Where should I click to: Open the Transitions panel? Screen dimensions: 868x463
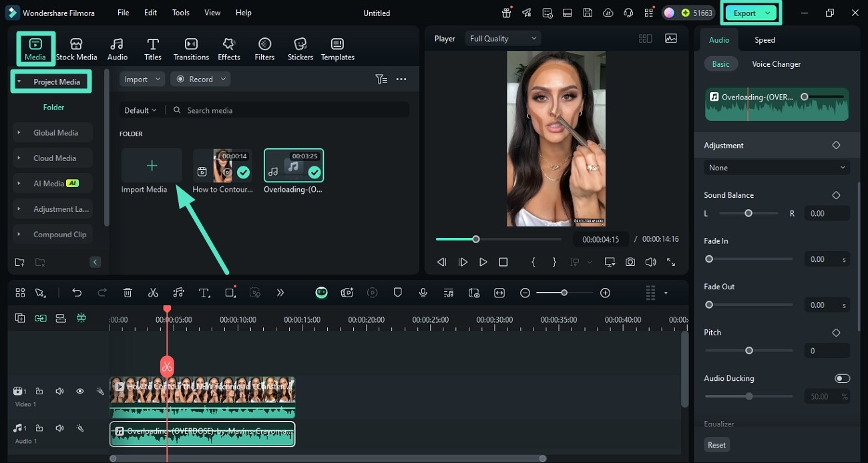pos(191,49)
